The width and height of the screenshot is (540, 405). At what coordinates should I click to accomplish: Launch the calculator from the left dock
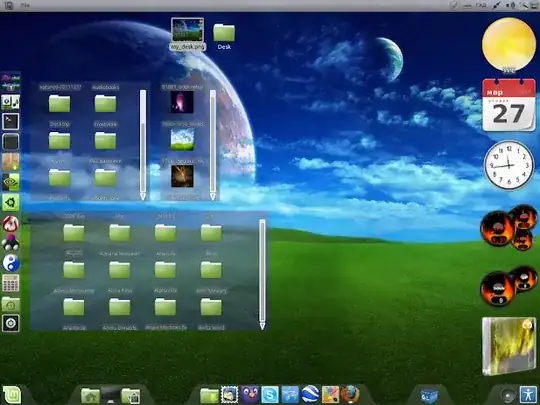click(x=11, y=283)
